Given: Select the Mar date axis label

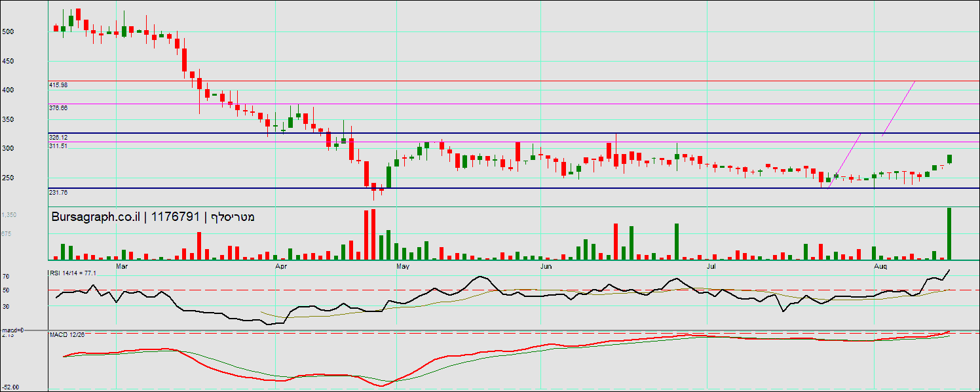Looking at the screenshot, I should click(x=121, y=267).
